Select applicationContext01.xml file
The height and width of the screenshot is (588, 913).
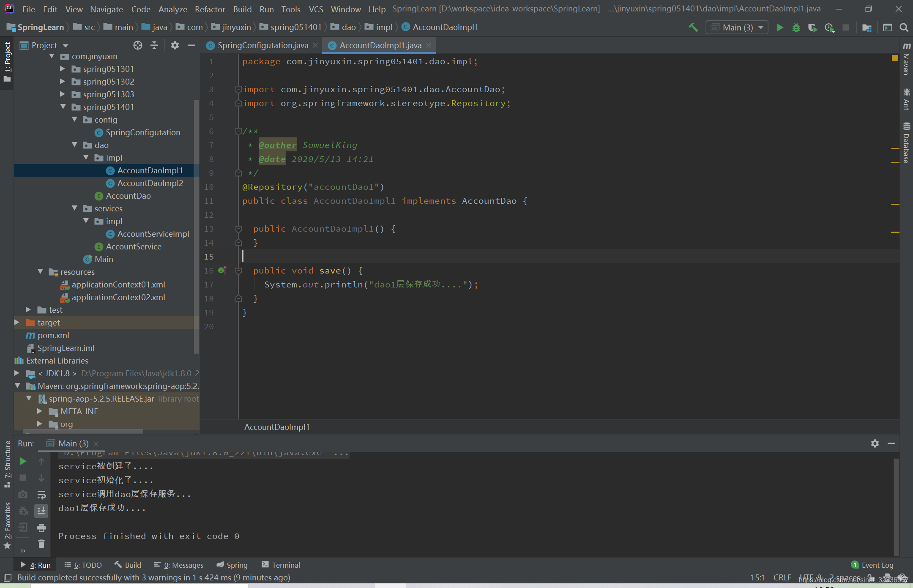pos(118,284)
